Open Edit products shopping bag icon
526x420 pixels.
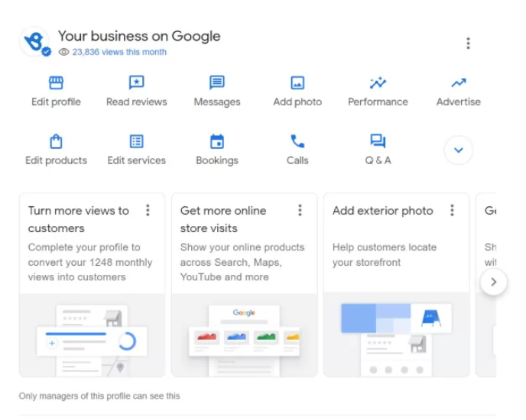56,141
